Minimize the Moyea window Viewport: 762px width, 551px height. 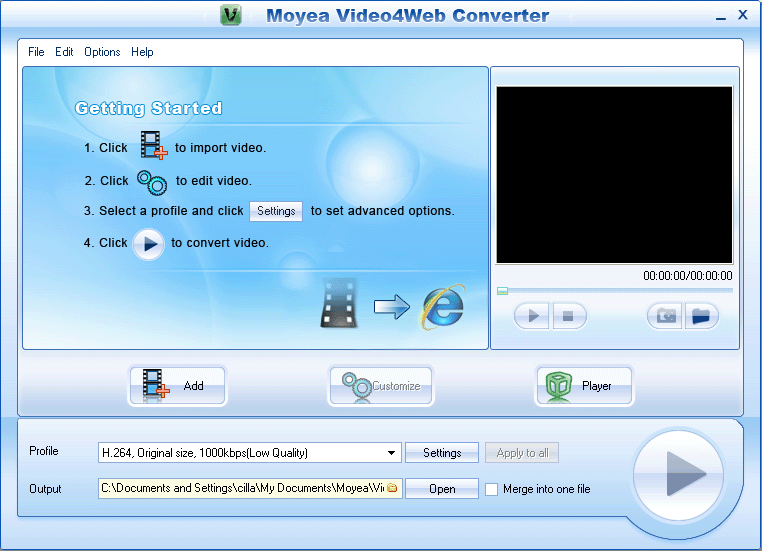[721, 17]
